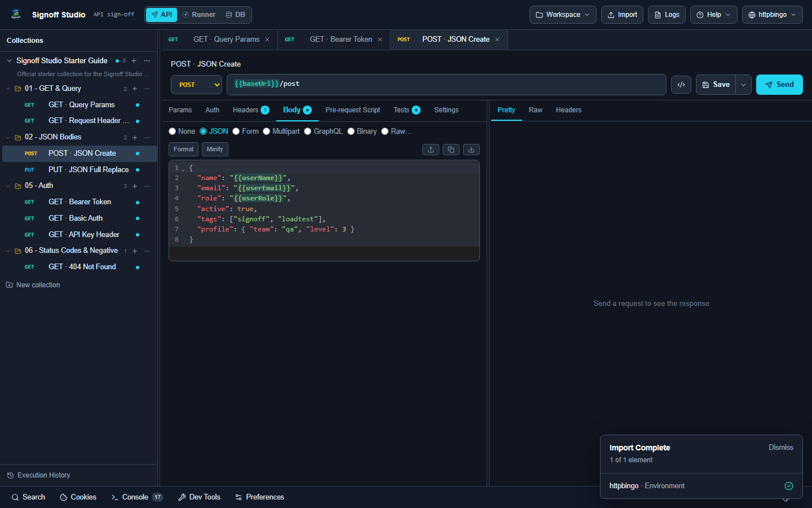812x508 pixels.
Task: Open the POST method dropdown
Action: coord(196,85)
